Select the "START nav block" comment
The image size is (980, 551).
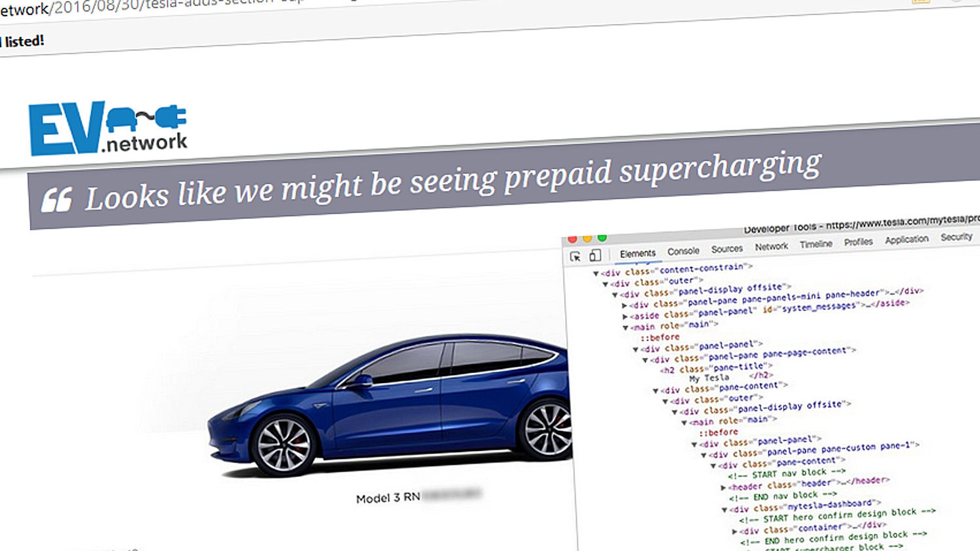pyautogui.click(x=786, y=474)
